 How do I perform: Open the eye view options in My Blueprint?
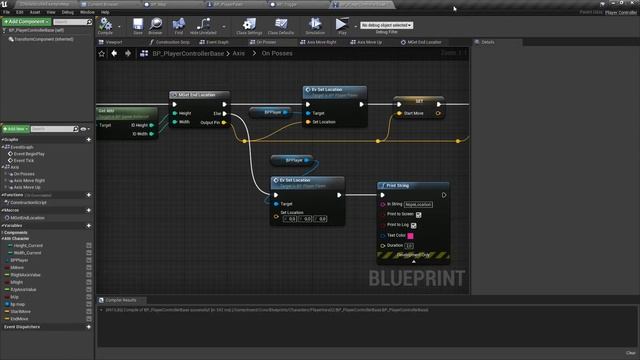point(84,129)
